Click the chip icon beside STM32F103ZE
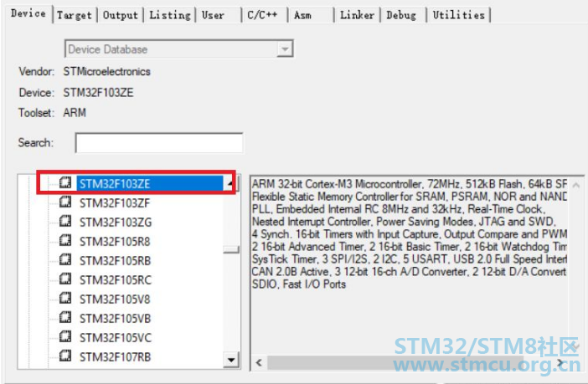588x384 pixels. point(66,183)
